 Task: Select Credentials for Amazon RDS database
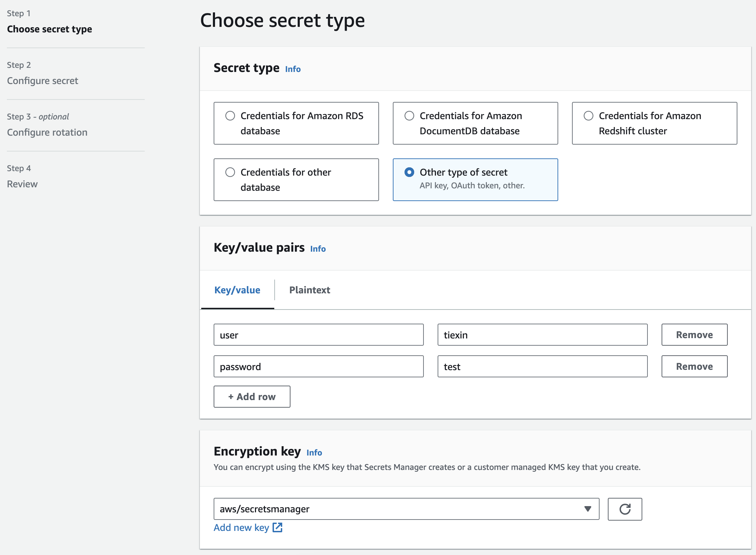pos(230,116)
